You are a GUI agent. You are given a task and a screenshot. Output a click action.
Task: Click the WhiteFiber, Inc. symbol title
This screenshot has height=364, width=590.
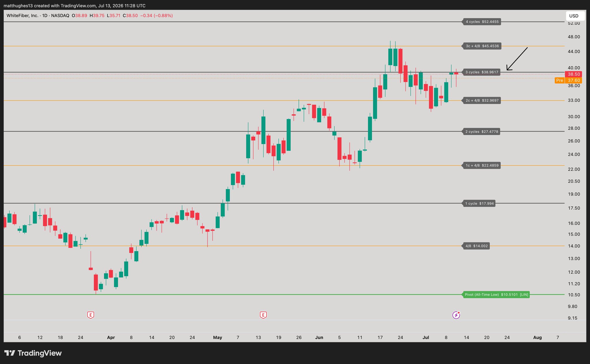point(22,16)
